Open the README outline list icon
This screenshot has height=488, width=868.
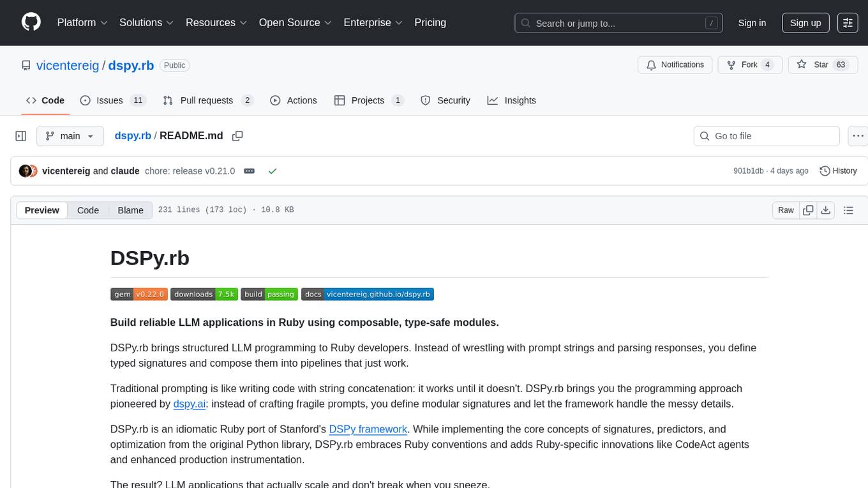[x=848, y=210]
